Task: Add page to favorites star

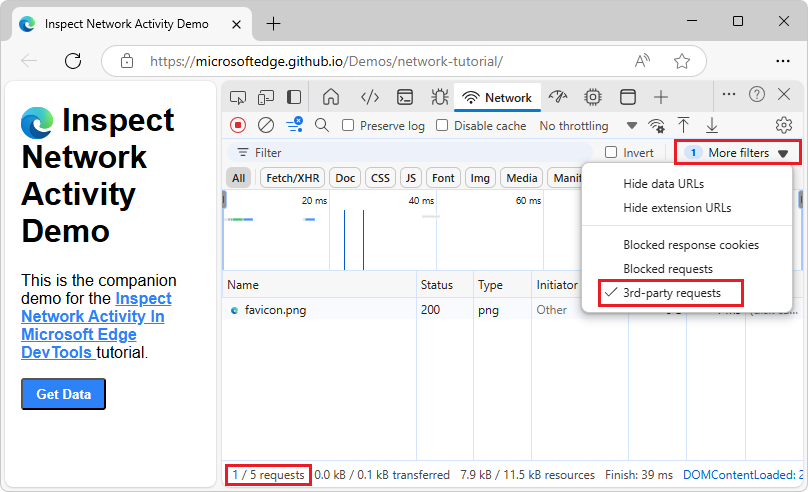Action: click(682, 61)
